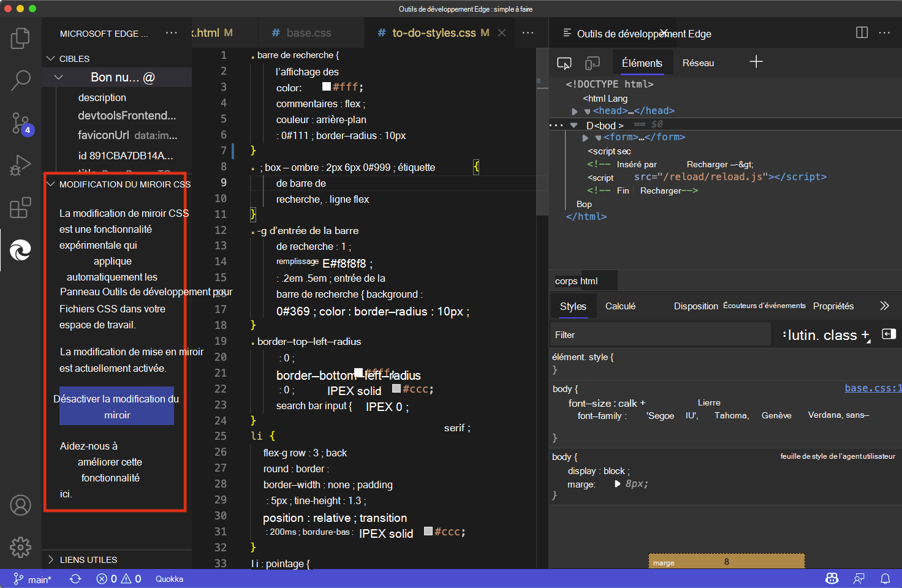Expand the head node in the Elements tree
The height and width of the screenshot is (588, 902).
pos(575,111)
